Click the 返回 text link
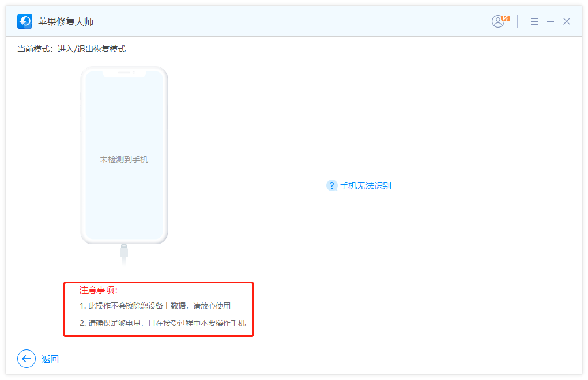Screen dimensions: 588x380 click(x=50, y=359)
